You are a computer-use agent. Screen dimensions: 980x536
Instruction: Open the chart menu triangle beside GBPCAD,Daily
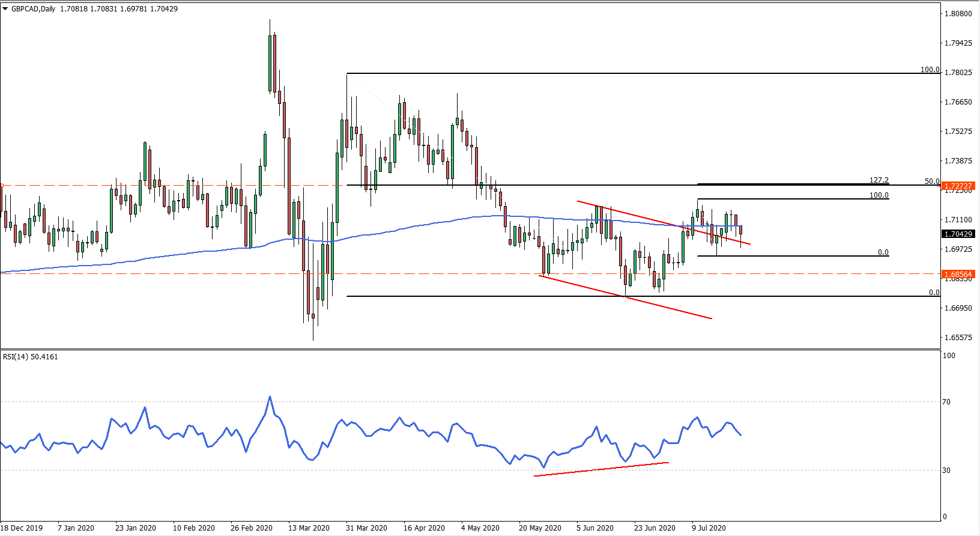click(5, 9)
